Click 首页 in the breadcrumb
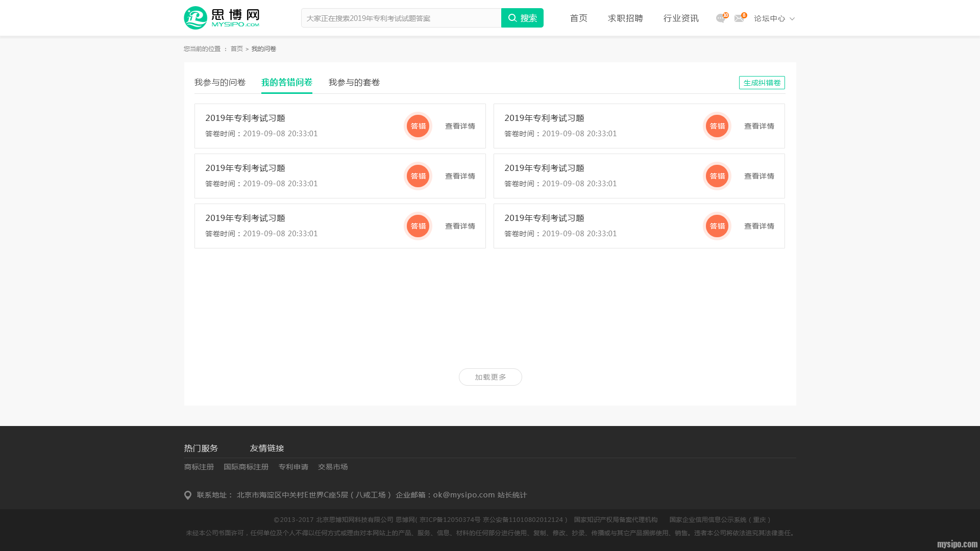The width and height of the screenshot is (980, 551). pos(237,49)
